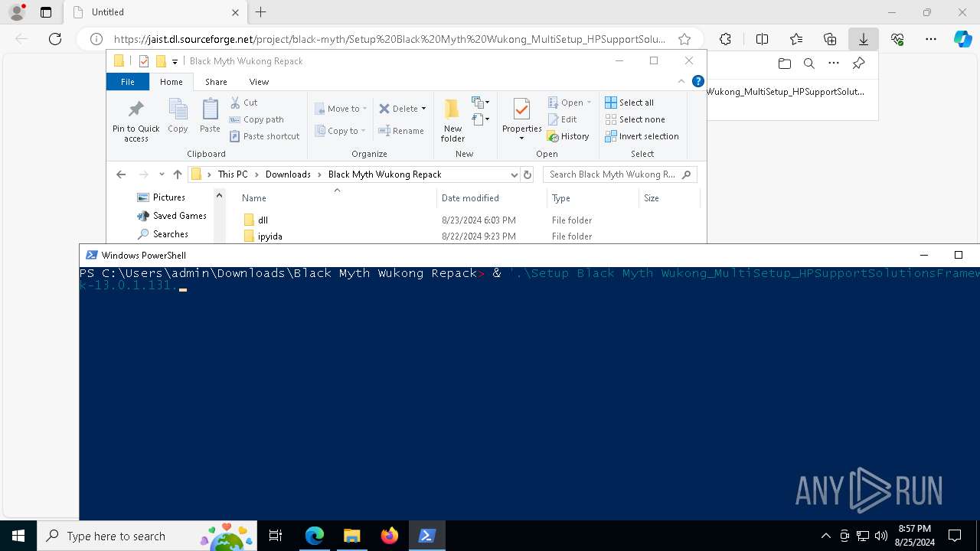Open the File tab in Explorer
The image size is (980, 551).
tap(128, 82)
